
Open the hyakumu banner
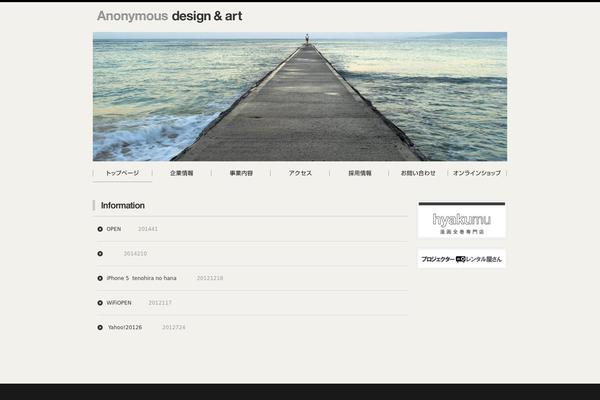tap(462, 220)
